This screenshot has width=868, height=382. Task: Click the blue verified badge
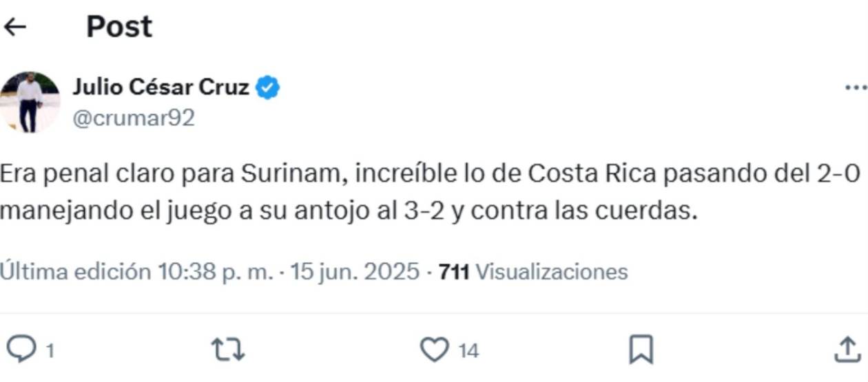267,88
